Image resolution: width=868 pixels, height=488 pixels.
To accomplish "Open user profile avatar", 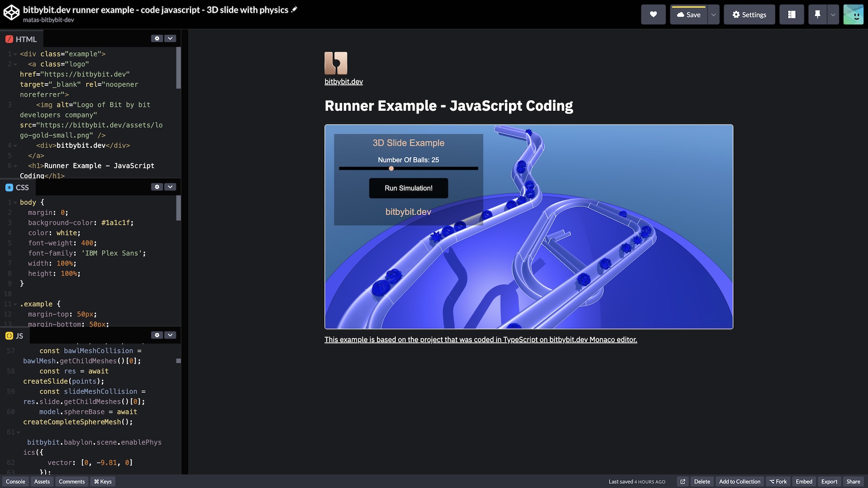I will point(854,14).
